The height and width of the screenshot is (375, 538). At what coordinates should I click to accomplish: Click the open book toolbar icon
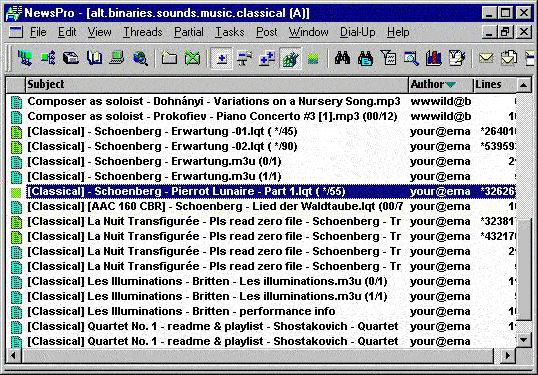pos(94,58)
